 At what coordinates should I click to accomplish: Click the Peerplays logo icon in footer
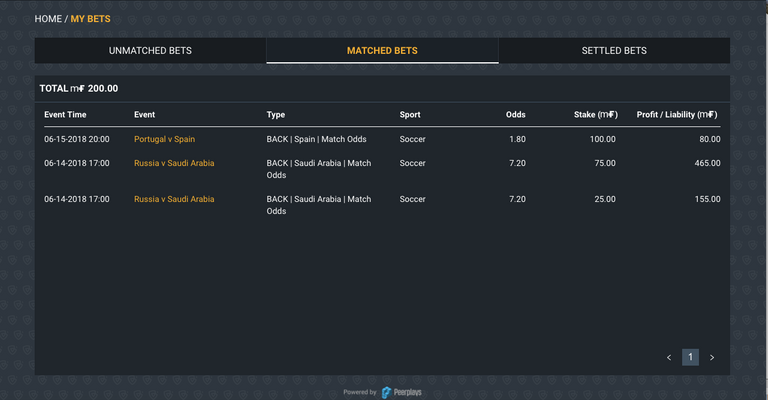[386, 392]
